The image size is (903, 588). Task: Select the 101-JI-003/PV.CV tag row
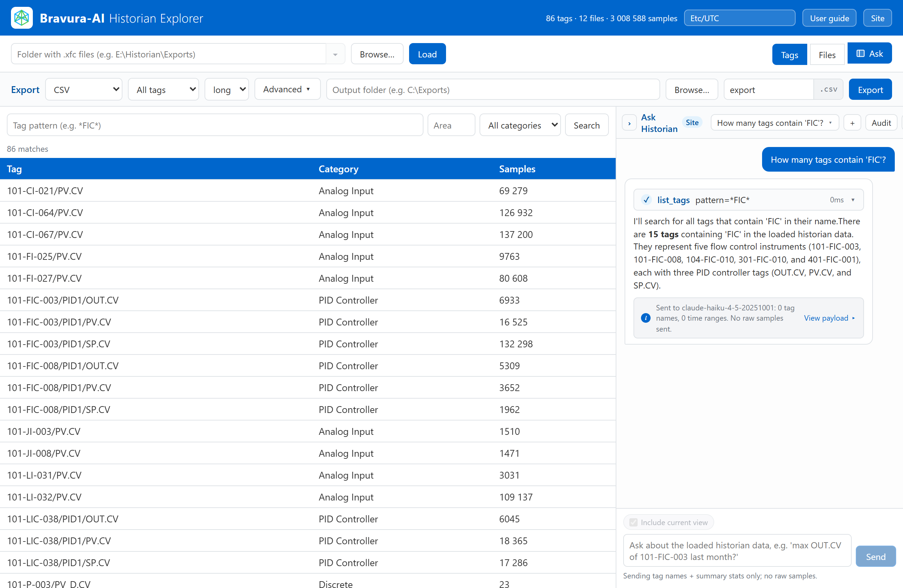pos(307,431)
